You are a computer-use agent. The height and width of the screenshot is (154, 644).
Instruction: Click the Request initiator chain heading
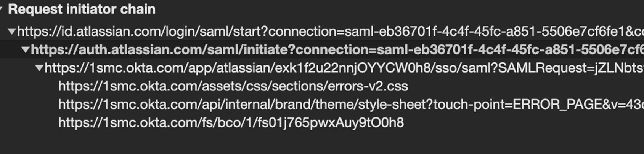pos(82,9)
